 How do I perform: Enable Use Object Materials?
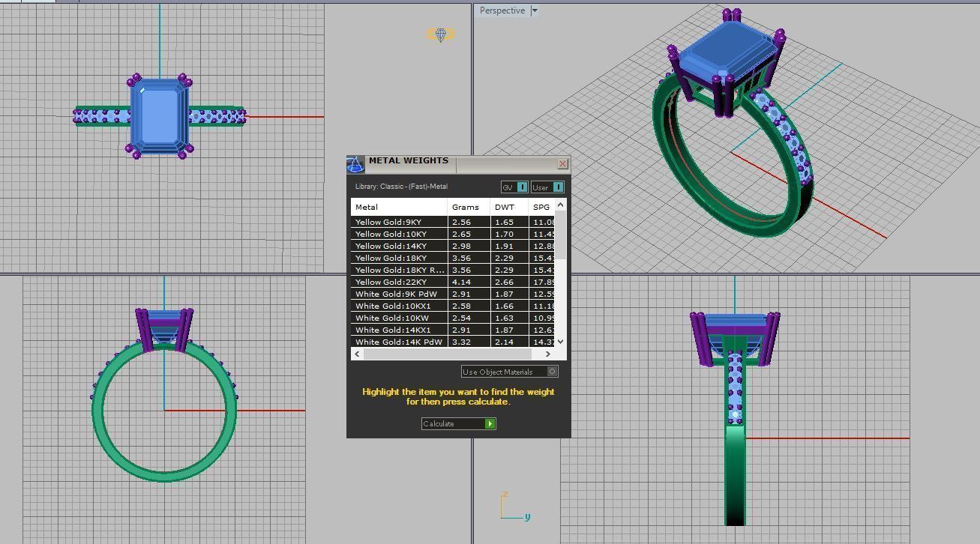click(510, 372)
